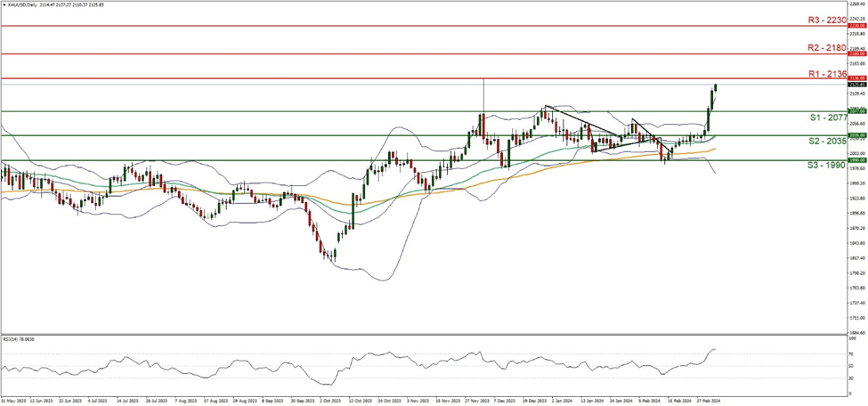Click the S2 - 2035 support label
Viewport: 868px width, 406px height.
[826, 142]
